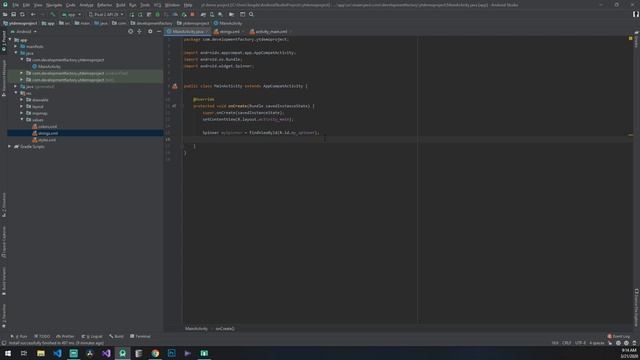Click the Open folder toolbar icon
The width and height of the screenshot is (640, 360).
pyautogui.click(x=5, y=14)
